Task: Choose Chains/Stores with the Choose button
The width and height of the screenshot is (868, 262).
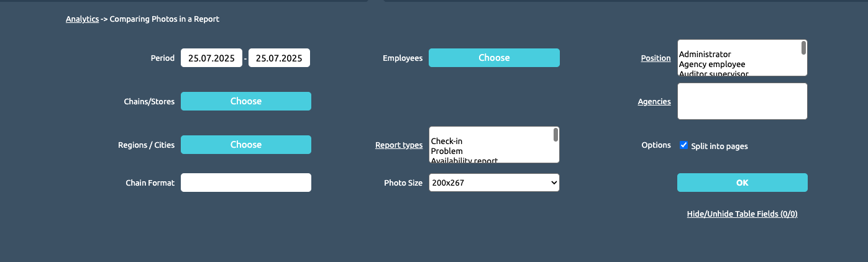Action: (246, 101)
